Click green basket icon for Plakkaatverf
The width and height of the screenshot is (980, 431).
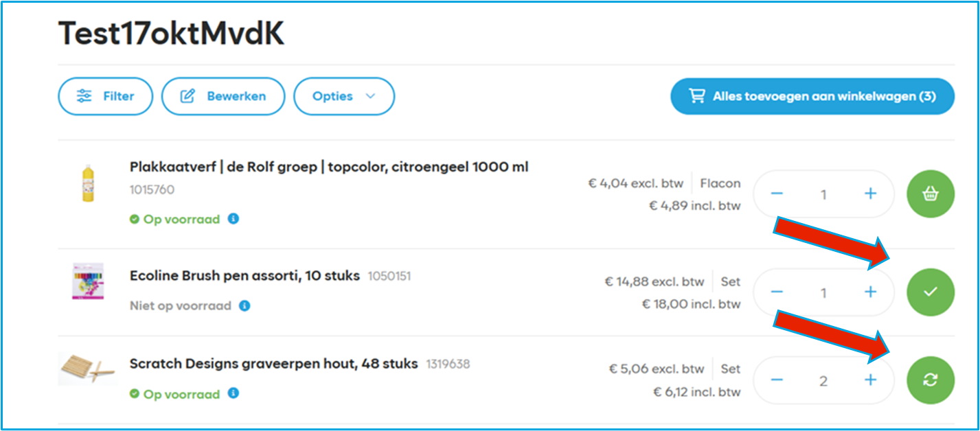pos(931,194)
